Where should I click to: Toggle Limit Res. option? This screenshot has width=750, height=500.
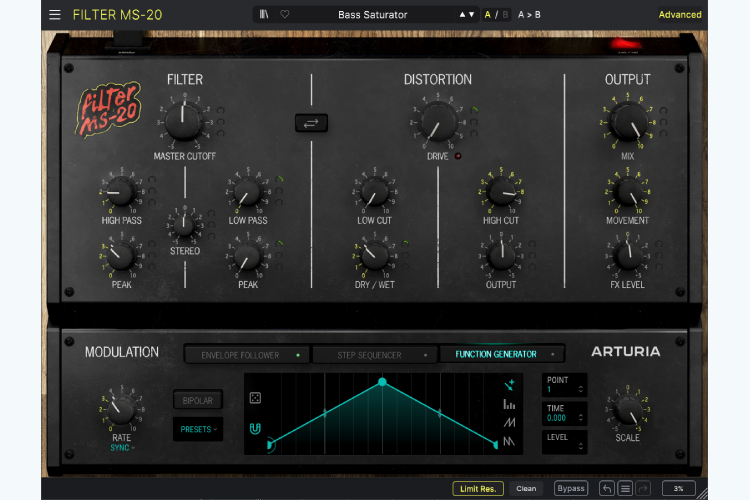tap(478, 489)
